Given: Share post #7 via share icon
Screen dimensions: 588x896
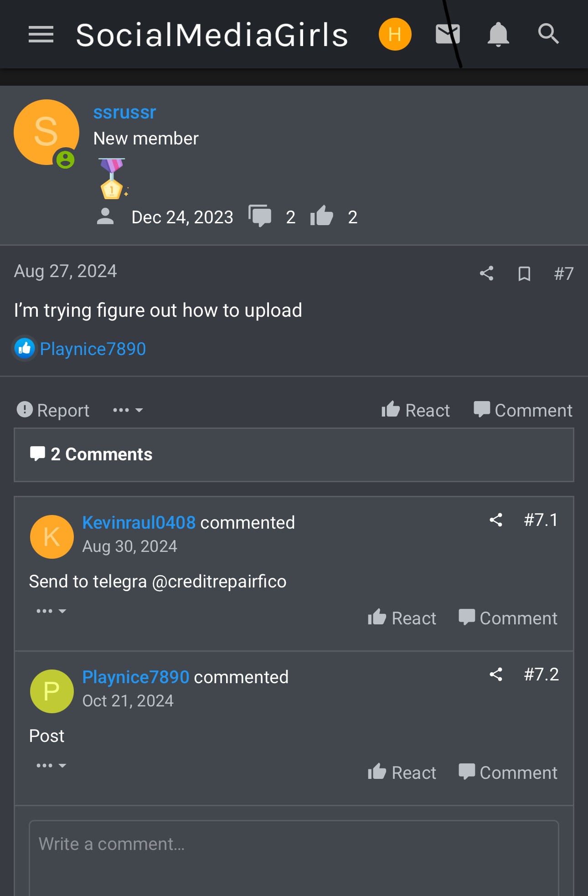Looking at the screenshot, I should 487,273.
